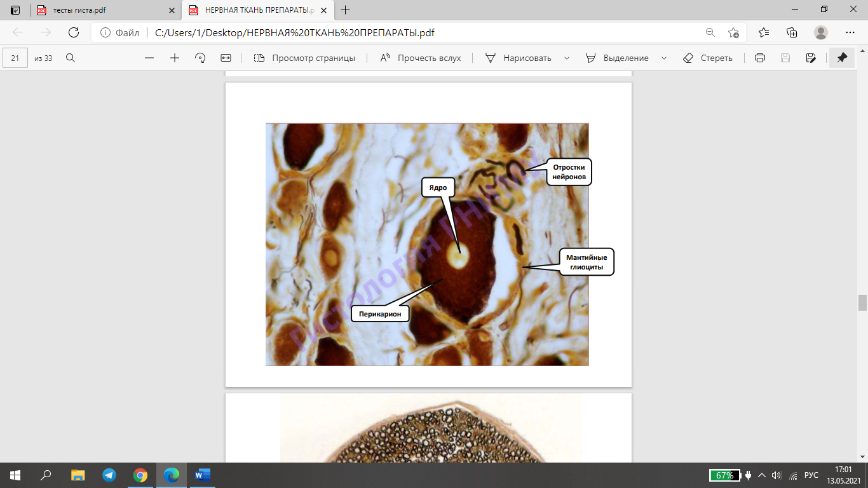Go forward to the next page
The width and height of the screenshot is (868, 488).
tap(46, 33)
